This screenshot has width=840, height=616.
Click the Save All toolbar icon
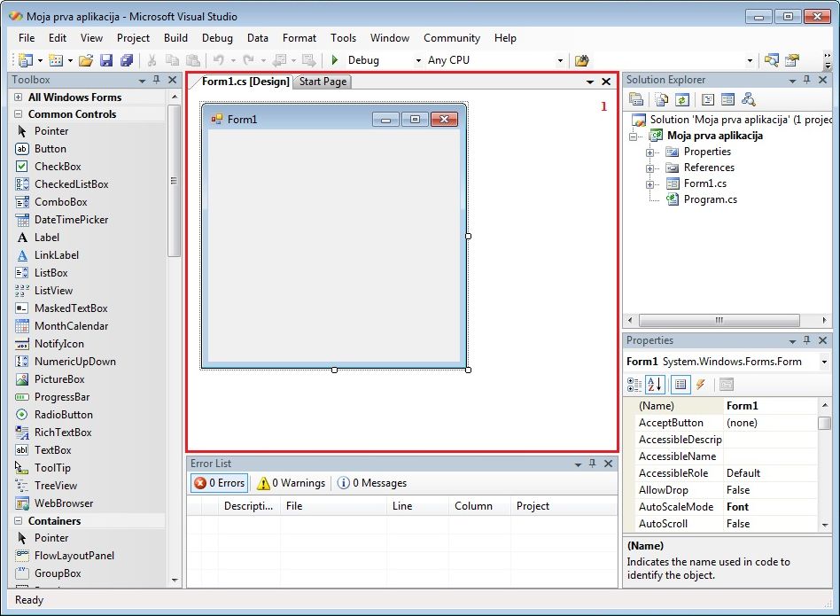tap(127, 60)
